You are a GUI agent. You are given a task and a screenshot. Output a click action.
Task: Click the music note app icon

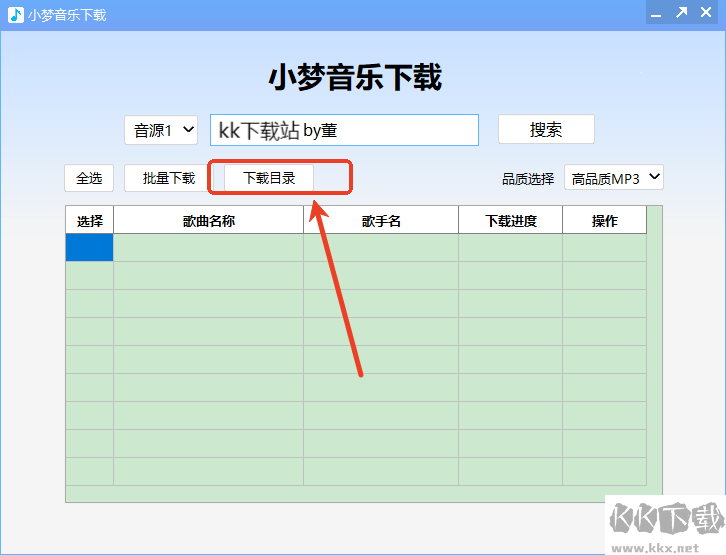click(16, 15)
